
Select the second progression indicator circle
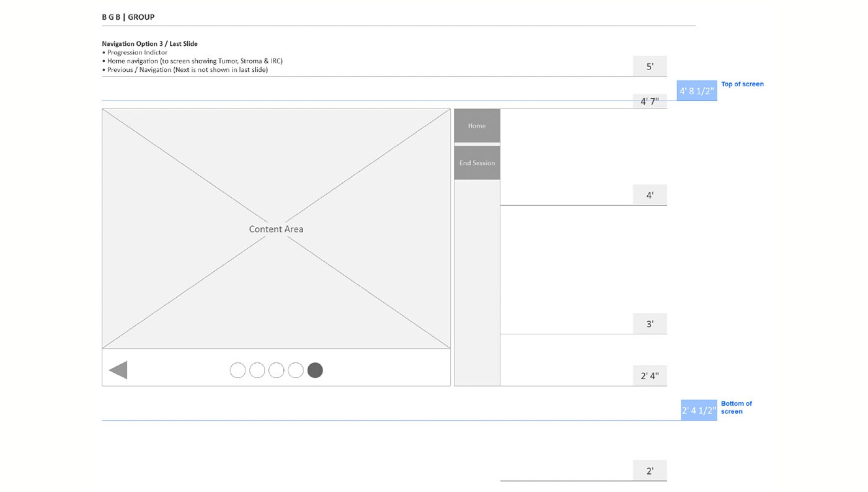(257, 370)
